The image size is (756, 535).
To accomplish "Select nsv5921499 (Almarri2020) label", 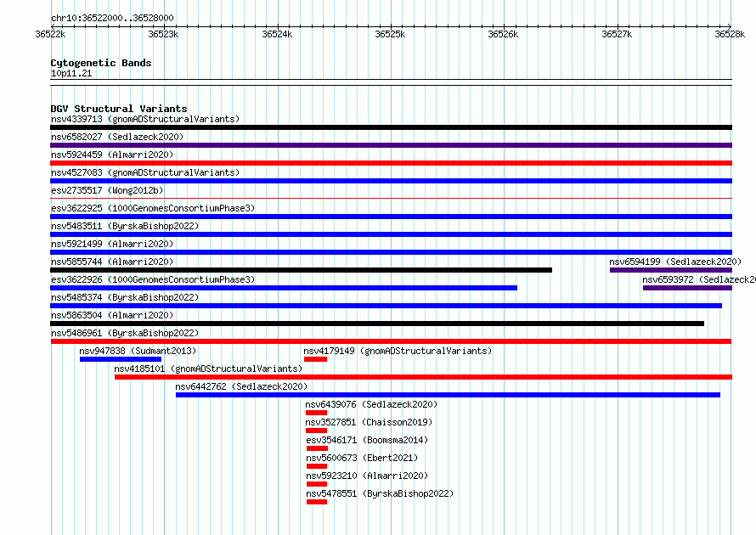I will pos(112,244).
